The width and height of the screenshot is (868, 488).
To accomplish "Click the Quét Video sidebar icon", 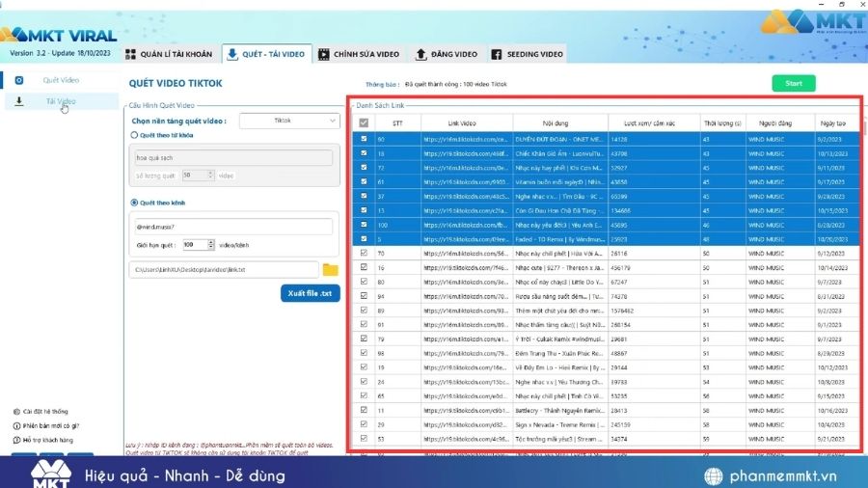I will (x=18, y=80).
